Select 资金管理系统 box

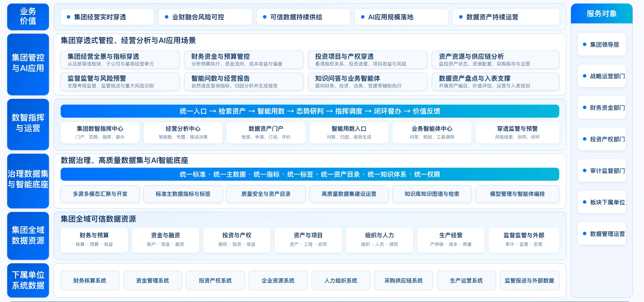(x=152, y=280)
